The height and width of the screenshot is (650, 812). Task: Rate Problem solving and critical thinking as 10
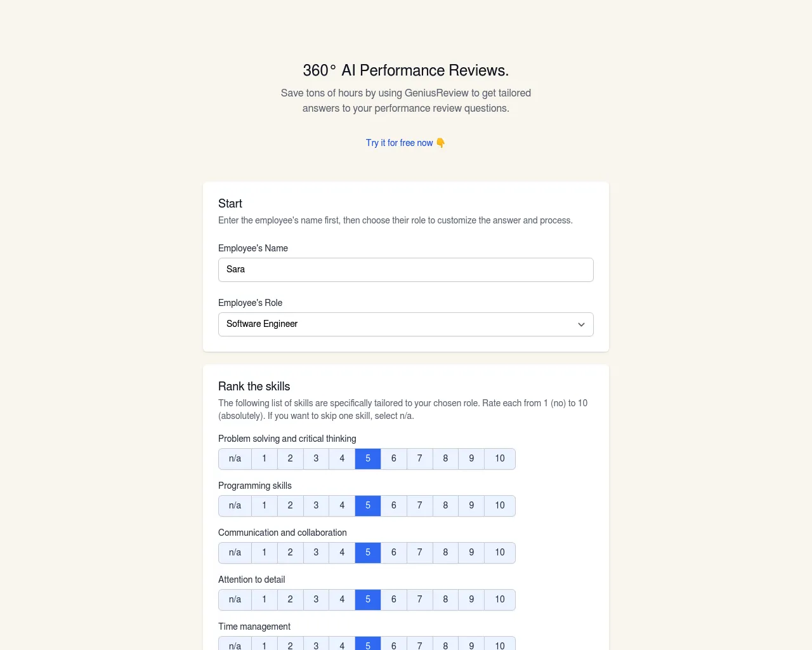500,459
